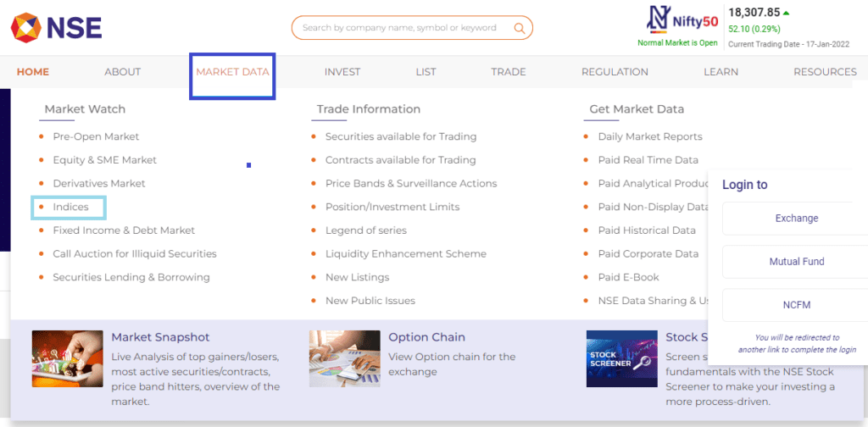Click the 18,307.85 Nifty value
Image resolution: width=868 pixels, height=427 pixels.
[753, 12]
